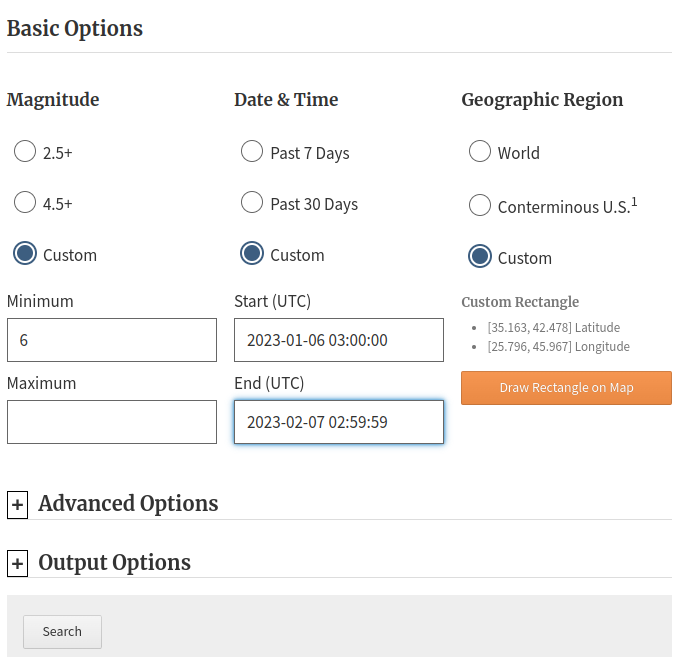Choose Custom geographic region radio button
Screen dimensions: 686x657
click(x=480, y=257)
